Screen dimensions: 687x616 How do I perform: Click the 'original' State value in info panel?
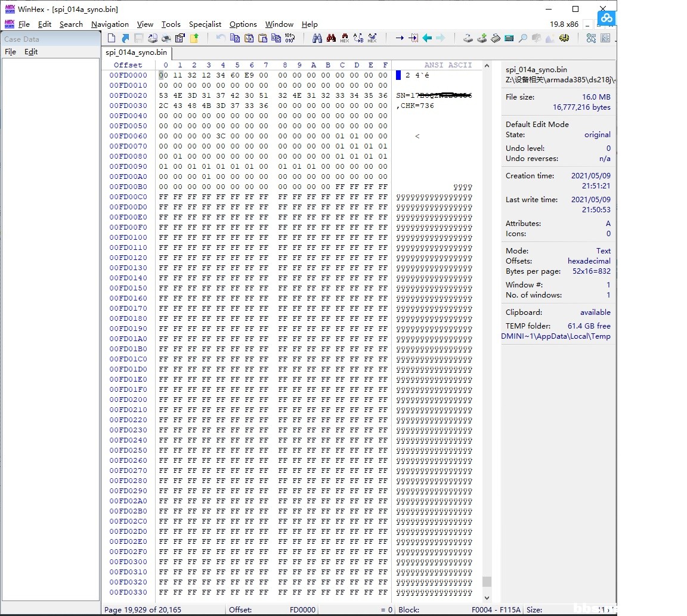click(597, 135)
